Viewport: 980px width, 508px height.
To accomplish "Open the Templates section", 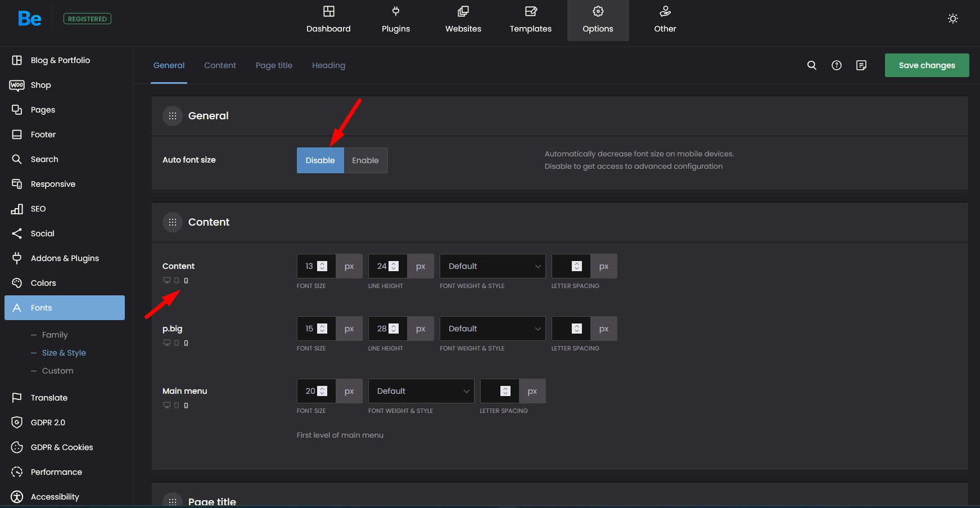I will pyautogui.click(x=531, y=20).
